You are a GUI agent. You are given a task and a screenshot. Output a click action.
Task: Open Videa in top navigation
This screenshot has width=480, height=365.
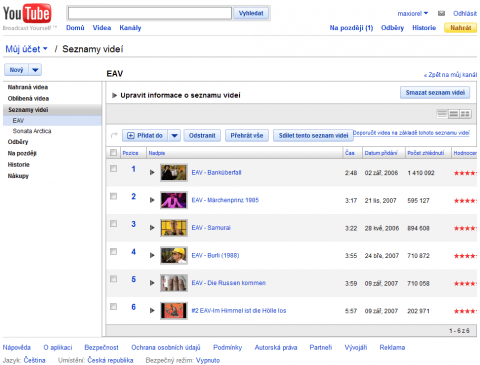[102, 28]
